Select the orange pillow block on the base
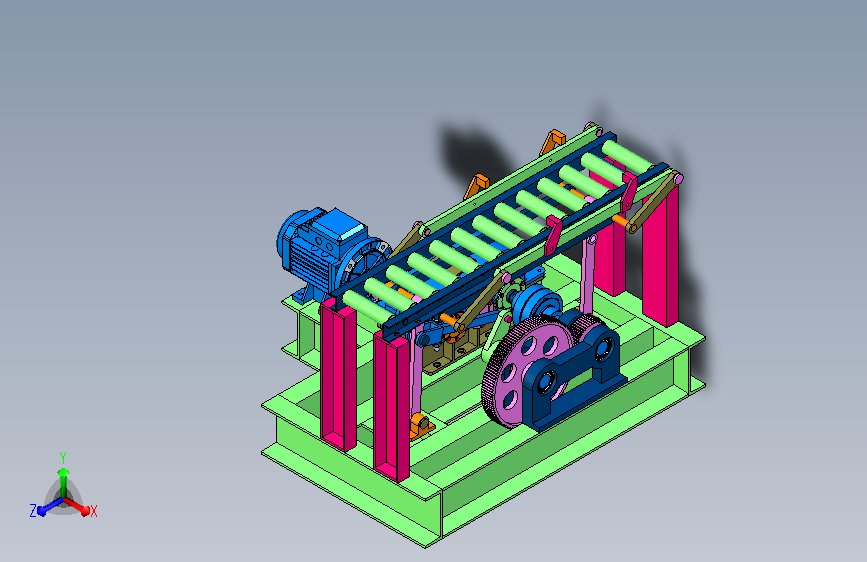Viewport: 867px width, 562px height. click(421, 426)
